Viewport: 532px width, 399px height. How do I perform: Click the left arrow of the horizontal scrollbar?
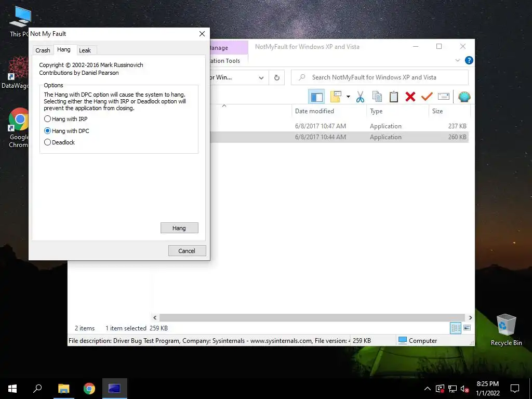click(155, 317)
